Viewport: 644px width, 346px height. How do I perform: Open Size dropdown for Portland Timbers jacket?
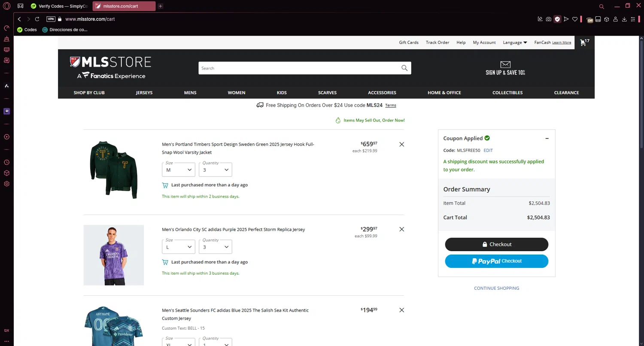179,170
